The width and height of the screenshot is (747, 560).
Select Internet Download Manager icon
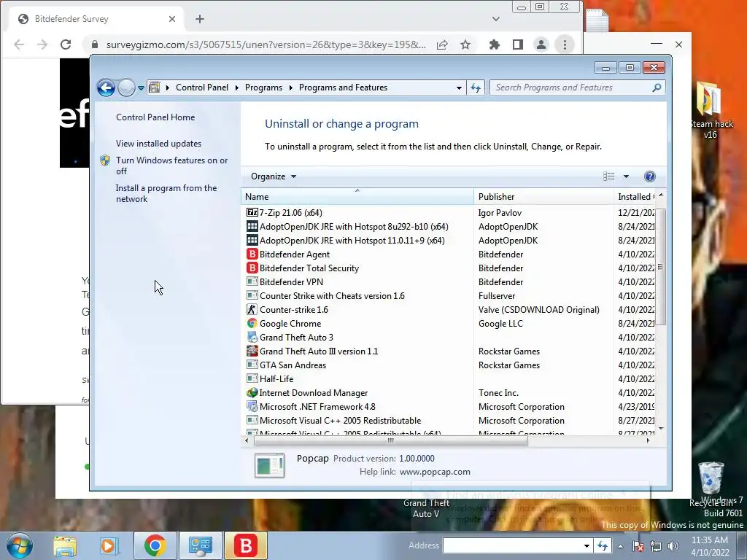252,393
